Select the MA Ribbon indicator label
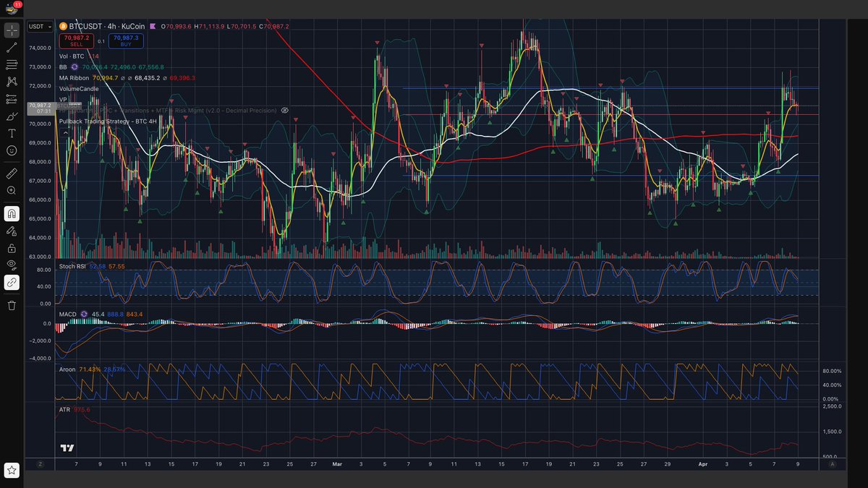The height and width of the screenshot is (488, 868). click(75, 77)
